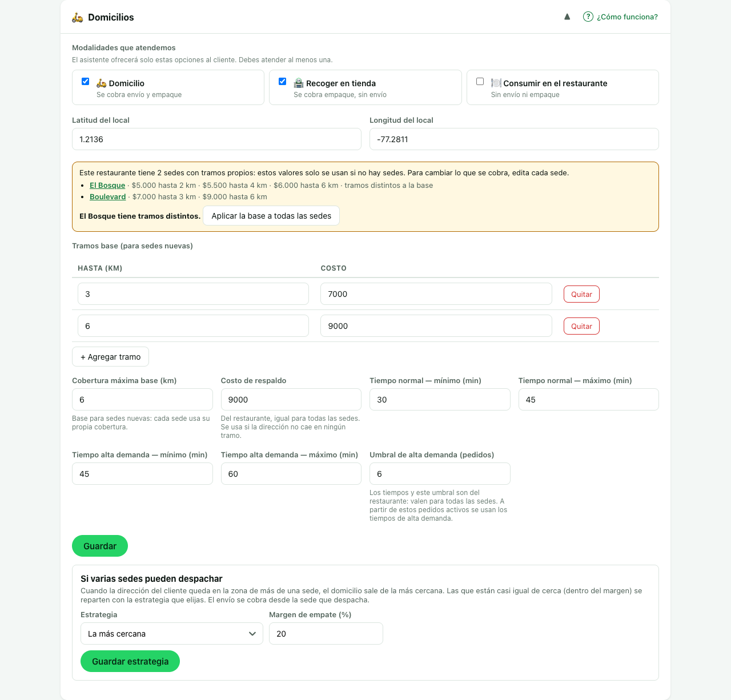This screenshot has height=700, width=731.
Task: Open the ¿Cómo funciona? help link
Action: (x=627, y=17)
